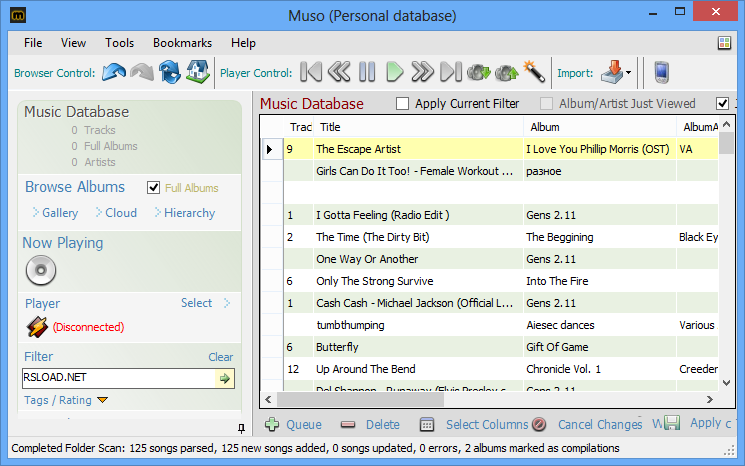Image resolution: width=745 pixels, height=466 pixels.
Task: Open the View menu
Action: [73, 43]
